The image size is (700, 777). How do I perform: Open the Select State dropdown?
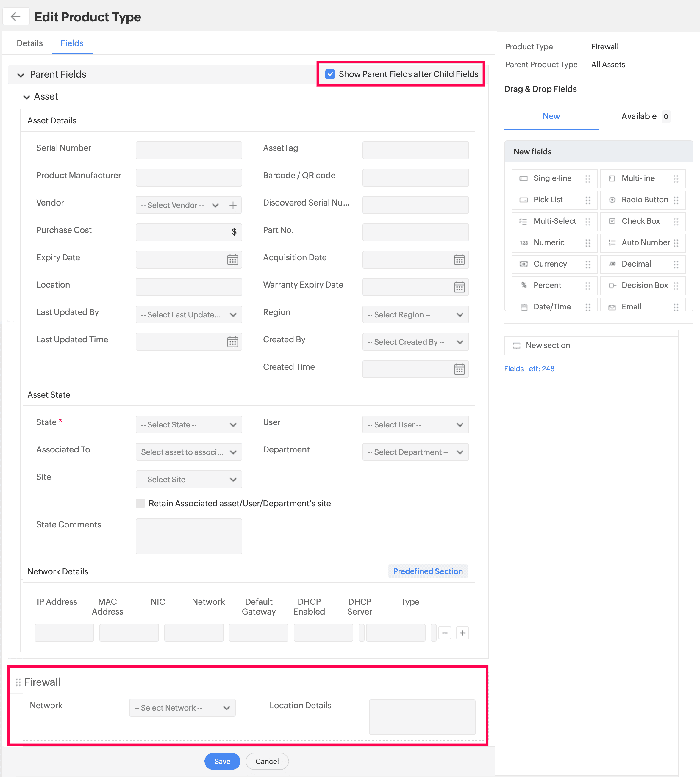pos(188,425)
